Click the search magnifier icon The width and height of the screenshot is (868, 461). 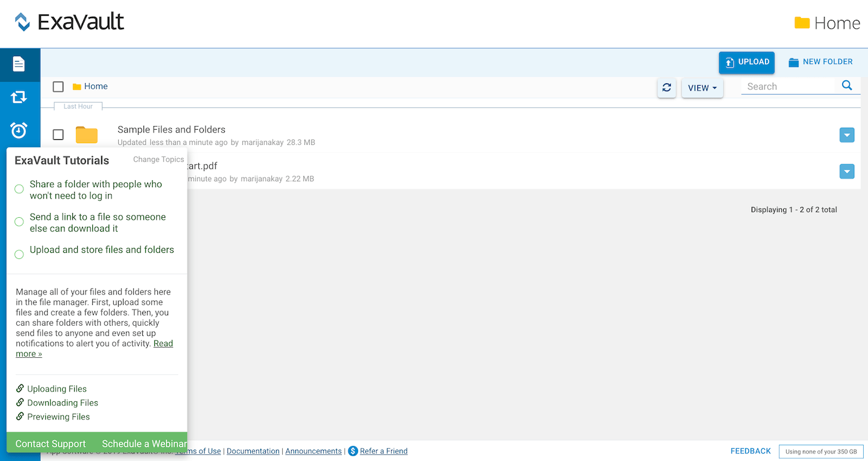(847, 86)
